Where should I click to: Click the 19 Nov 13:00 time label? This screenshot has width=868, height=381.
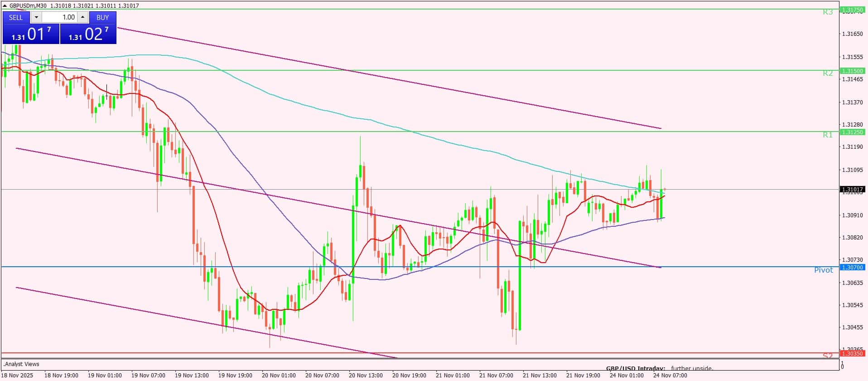pyautogui.click(x=192, y=376)
